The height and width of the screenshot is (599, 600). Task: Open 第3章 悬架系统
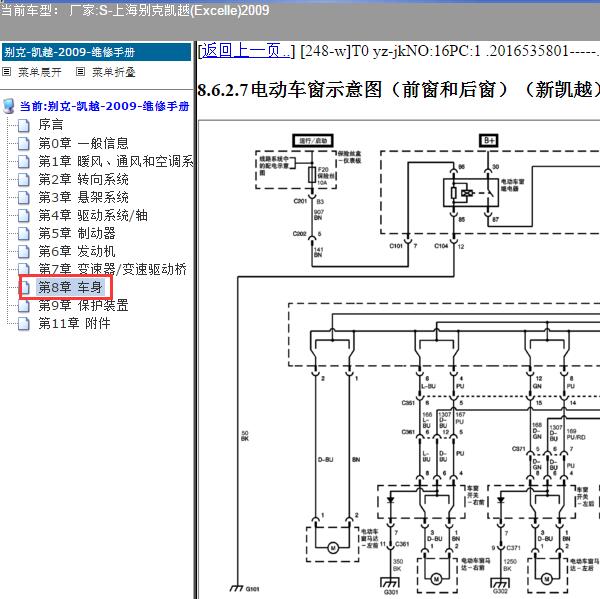click(x=83, y=197)
